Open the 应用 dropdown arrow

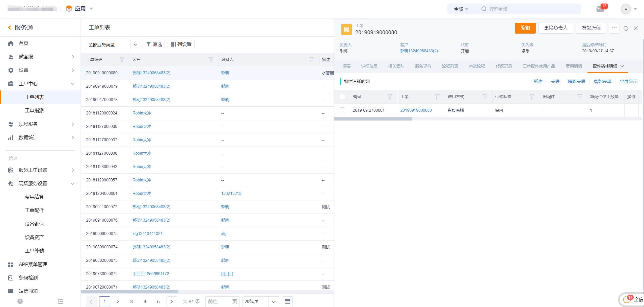(91, 9)
